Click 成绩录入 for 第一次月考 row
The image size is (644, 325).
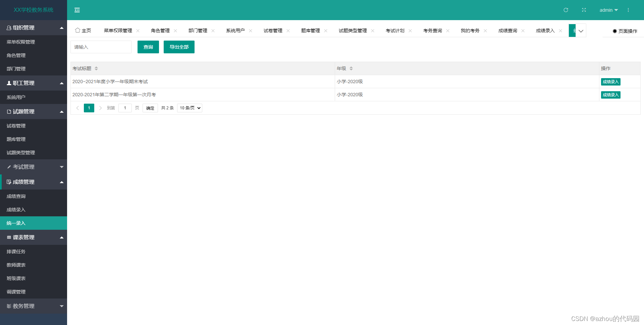610,95
